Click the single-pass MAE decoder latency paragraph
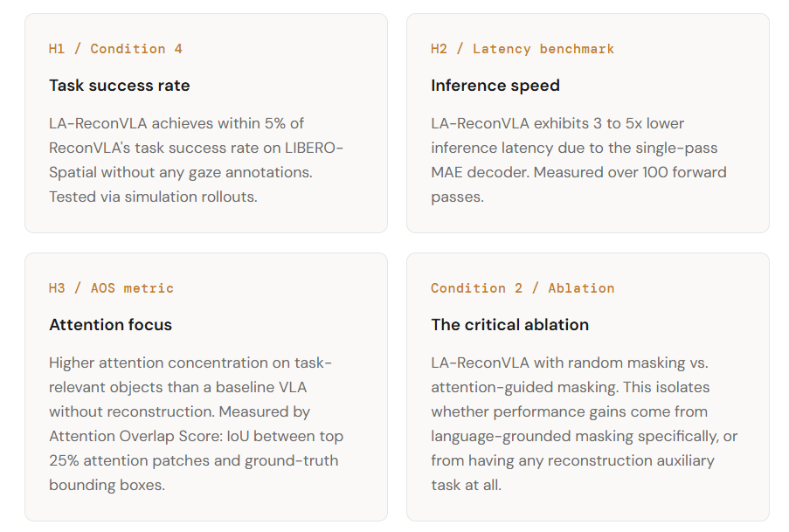The image size is (789, 532). [x=578, y=160]
